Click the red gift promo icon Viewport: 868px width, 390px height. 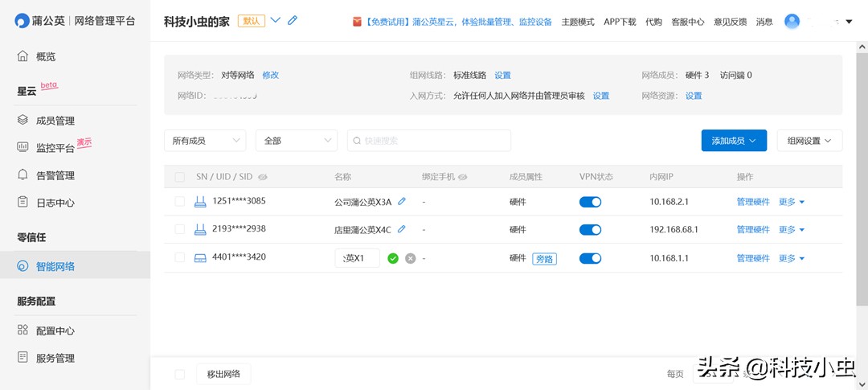(357, 22)
